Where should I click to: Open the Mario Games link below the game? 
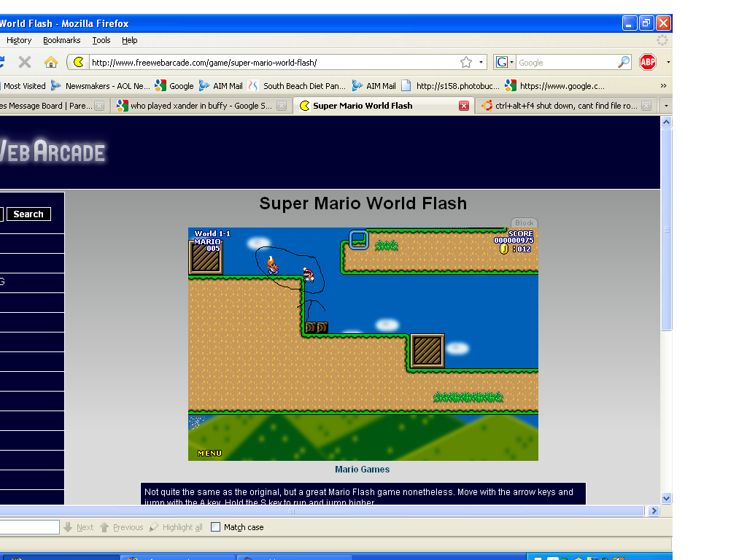(x=363, y=469)
